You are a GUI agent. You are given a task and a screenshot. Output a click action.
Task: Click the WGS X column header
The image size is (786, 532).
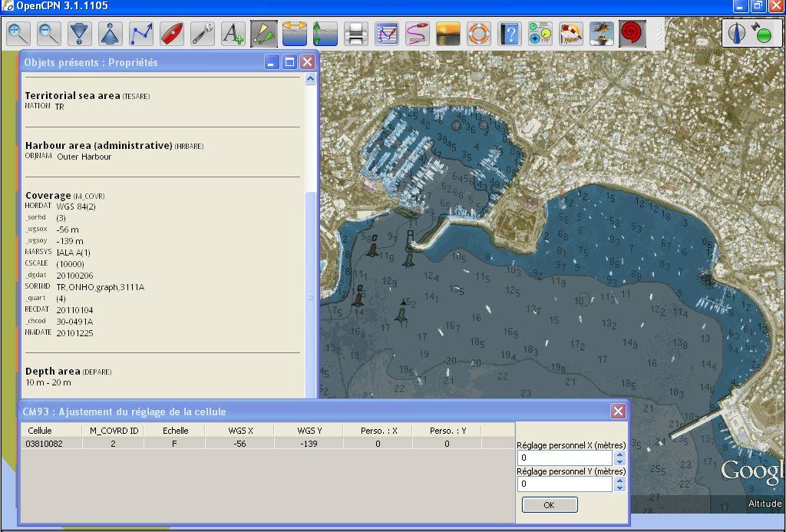coord(239,431)
